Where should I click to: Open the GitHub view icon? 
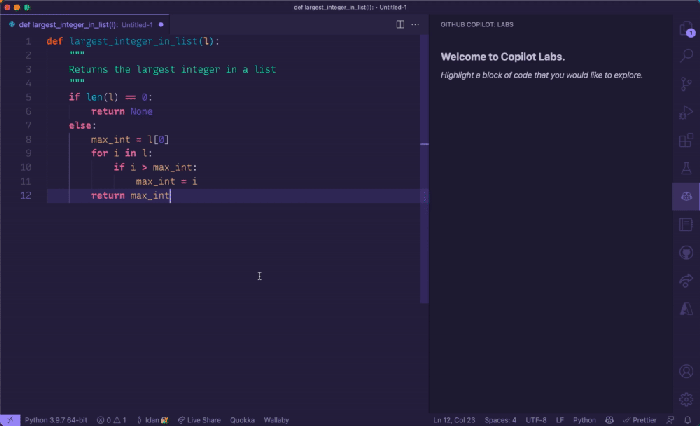(x=686, y=253)
